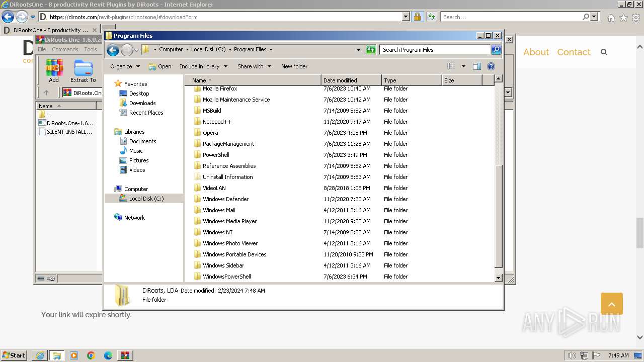Screen dimensions: 644x362
Task: Click the orange scroll-to-top button
Action: (612, 304)
